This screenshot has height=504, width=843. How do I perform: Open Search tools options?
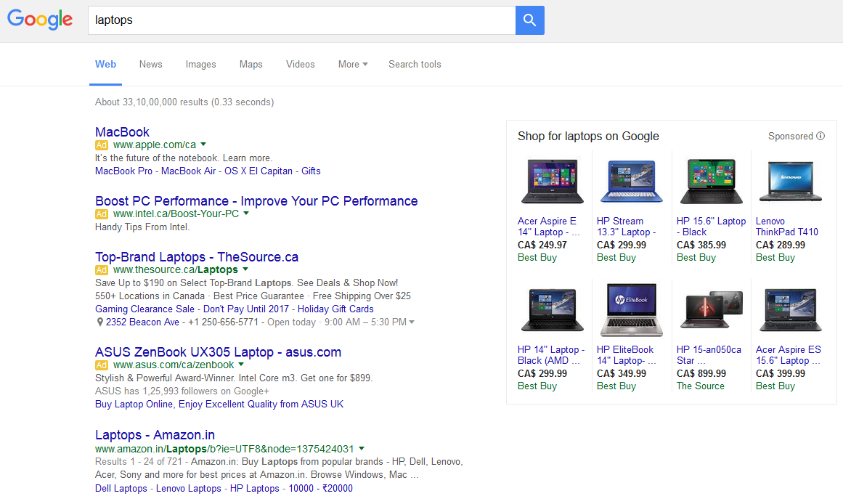[415, 64]
